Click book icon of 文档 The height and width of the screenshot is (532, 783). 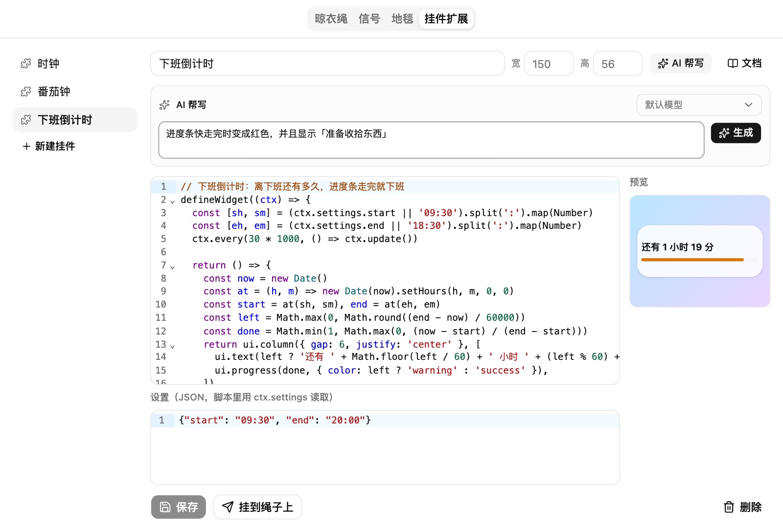(733, 64)
